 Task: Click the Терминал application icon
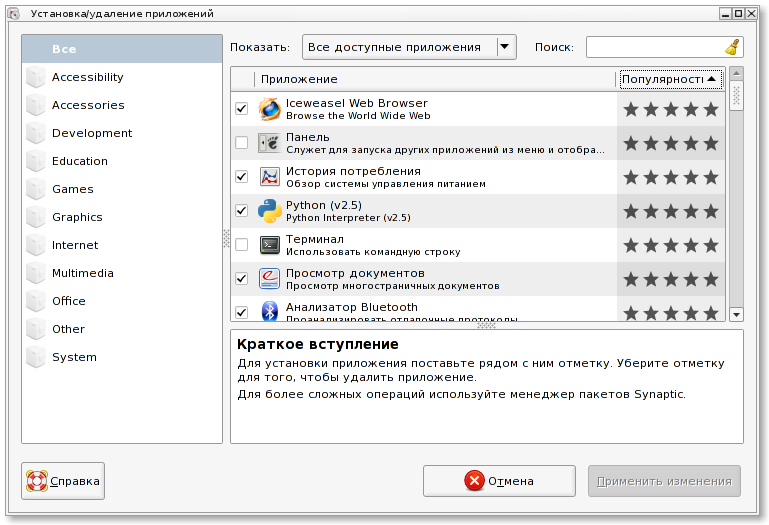(x=269, y=245)
